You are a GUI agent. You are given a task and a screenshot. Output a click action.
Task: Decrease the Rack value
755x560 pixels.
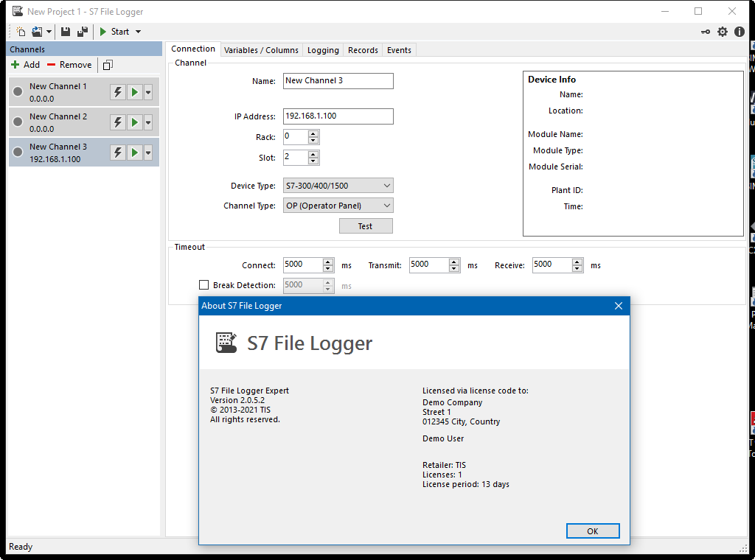313,141
